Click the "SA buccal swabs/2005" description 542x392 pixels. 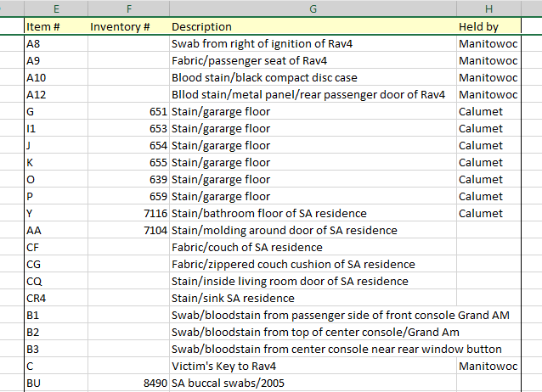coord(313,383)
